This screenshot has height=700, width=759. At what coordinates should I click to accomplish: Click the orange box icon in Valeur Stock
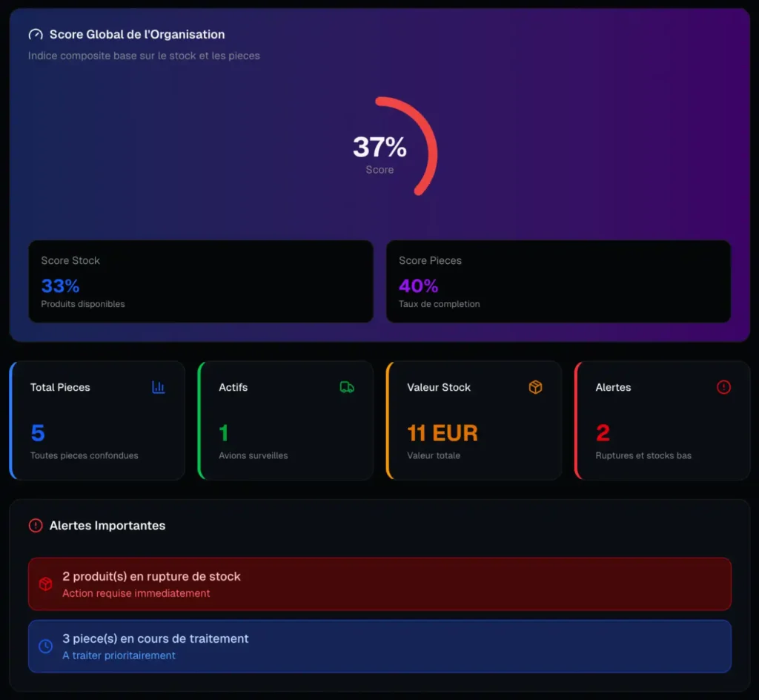(x=535, y=387)
